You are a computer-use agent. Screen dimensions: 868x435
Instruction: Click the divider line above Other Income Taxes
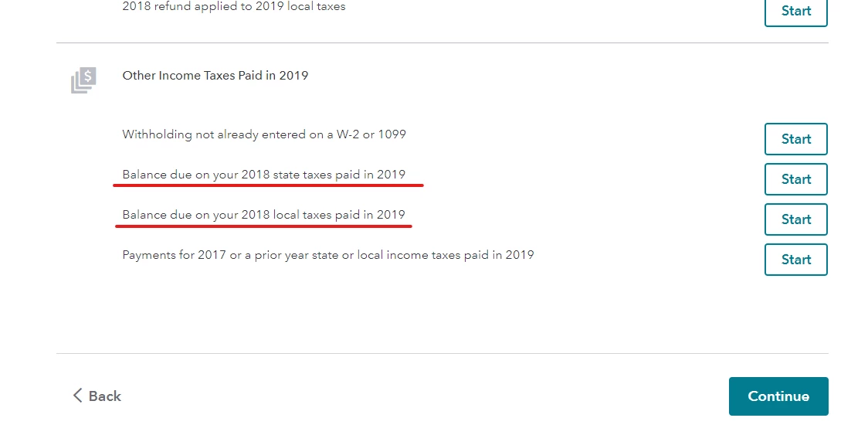click(442, 42)
